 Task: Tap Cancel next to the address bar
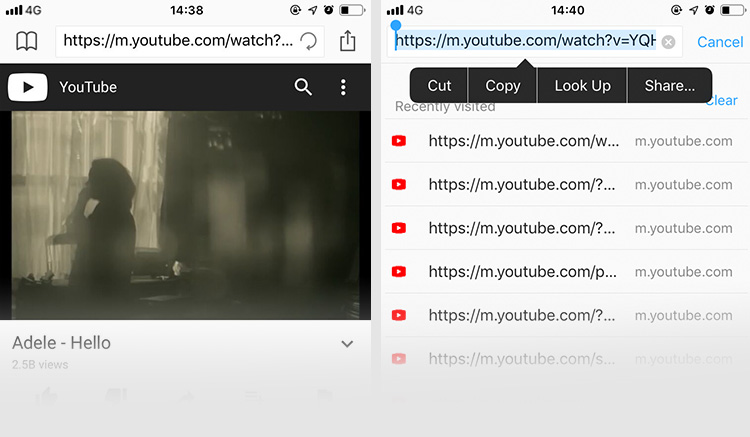click(720, 42)
